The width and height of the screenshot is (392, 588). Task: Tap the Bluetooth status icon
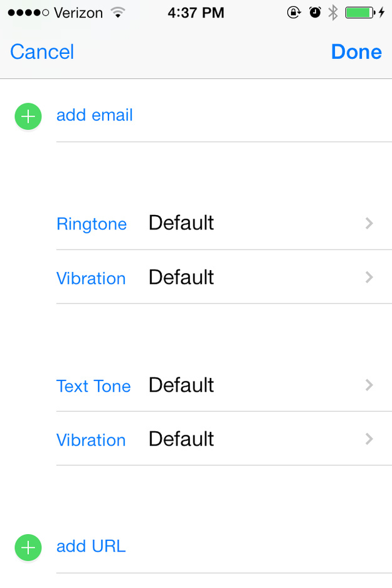pos(333,13)
